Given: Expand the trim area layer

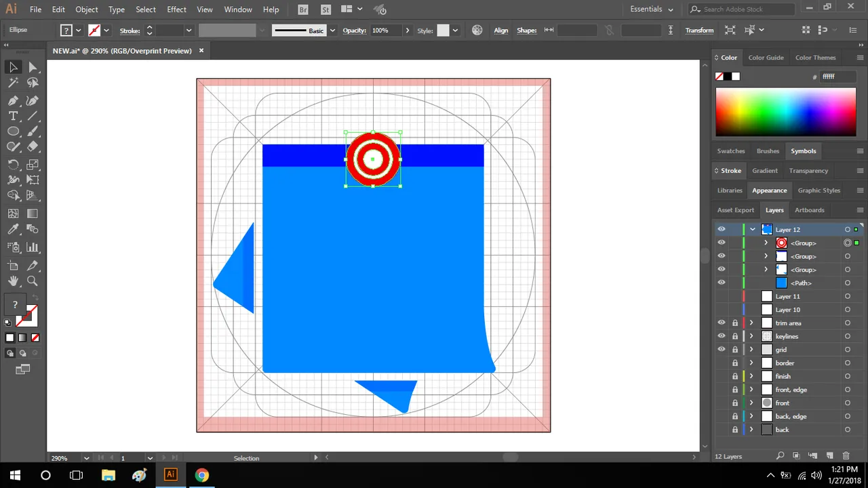Looking at the screenshot, I should [x=751, y=323].
